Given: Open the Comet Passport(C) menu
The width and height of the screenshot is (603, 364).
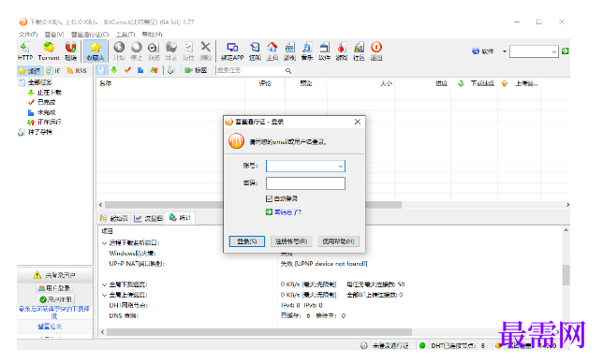Looking at the screenshot, I should coord(90,35).
